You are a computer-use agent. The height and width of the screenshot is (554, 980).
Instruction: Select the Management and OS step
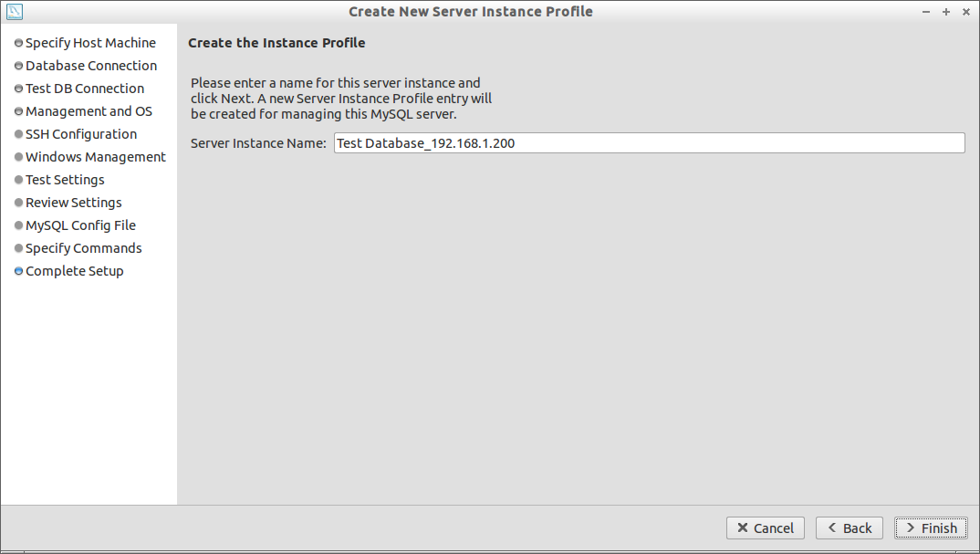click(x=89, y=111)
